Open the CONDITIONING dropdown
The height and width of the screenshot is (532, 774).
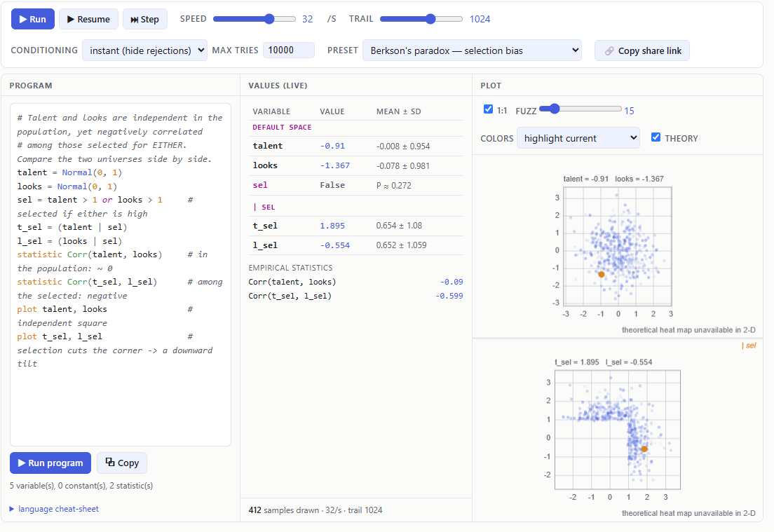coord(144,50)
